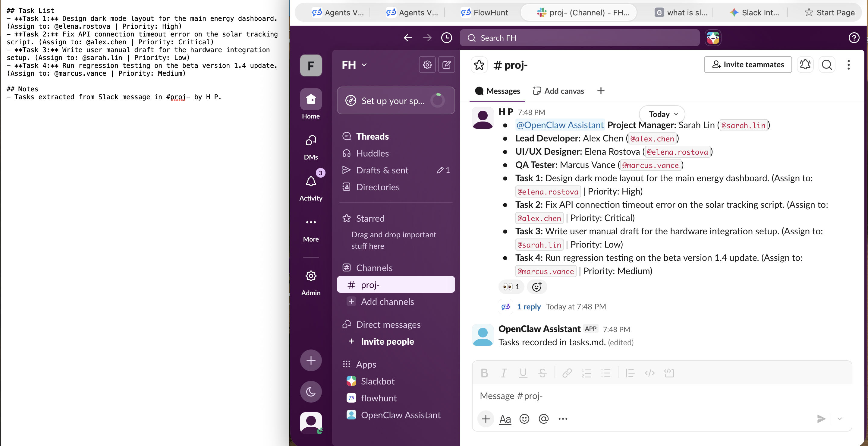Collapse the Direct messages section
The width and height of the screenshot is (868, 446).
tap(388, 324)
